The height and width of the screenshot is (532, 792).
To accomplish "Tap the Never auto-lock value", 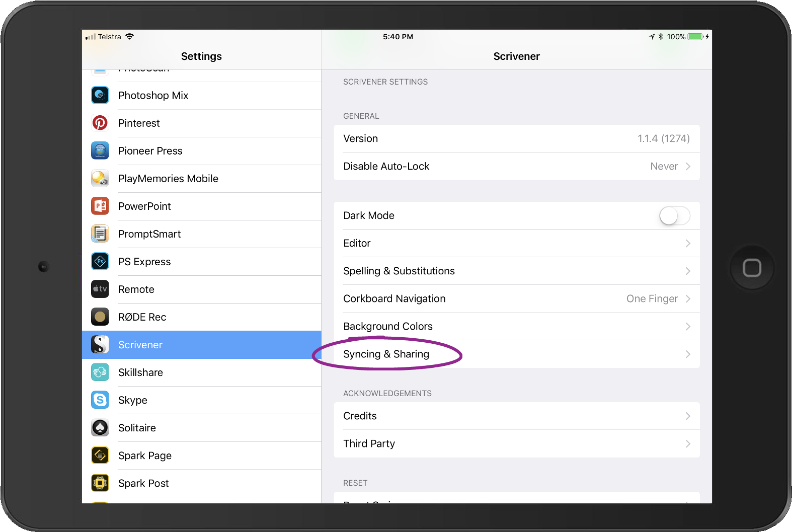I will [664, 166].
